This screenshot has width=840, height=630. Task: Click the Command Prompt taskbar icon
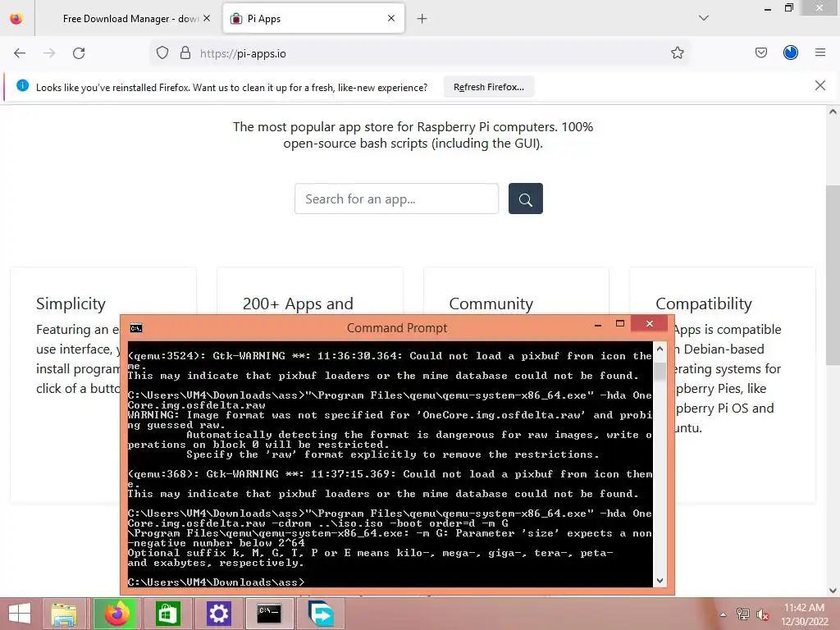tap(269, 614)
